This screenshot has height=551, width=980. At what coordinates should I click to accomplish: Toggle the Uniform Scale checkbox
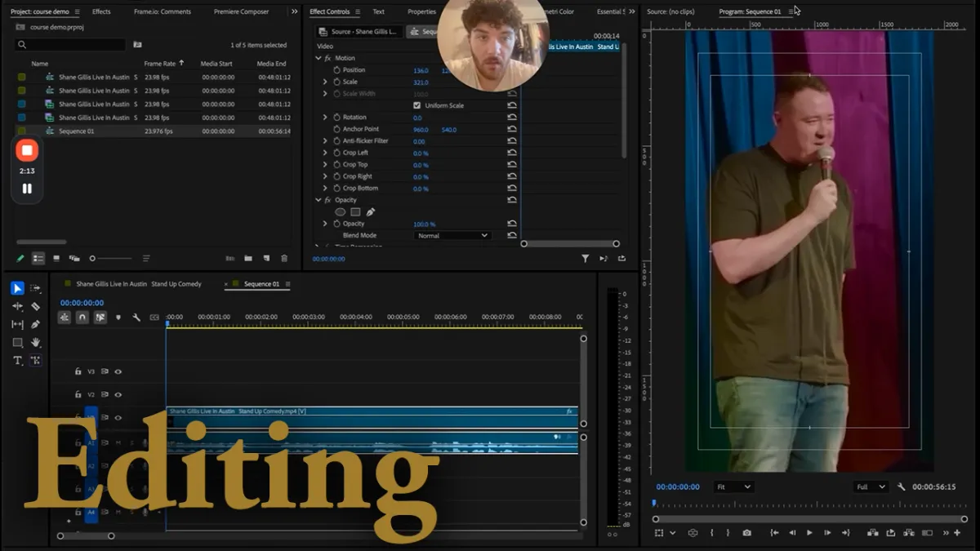[x=417, y=105]
